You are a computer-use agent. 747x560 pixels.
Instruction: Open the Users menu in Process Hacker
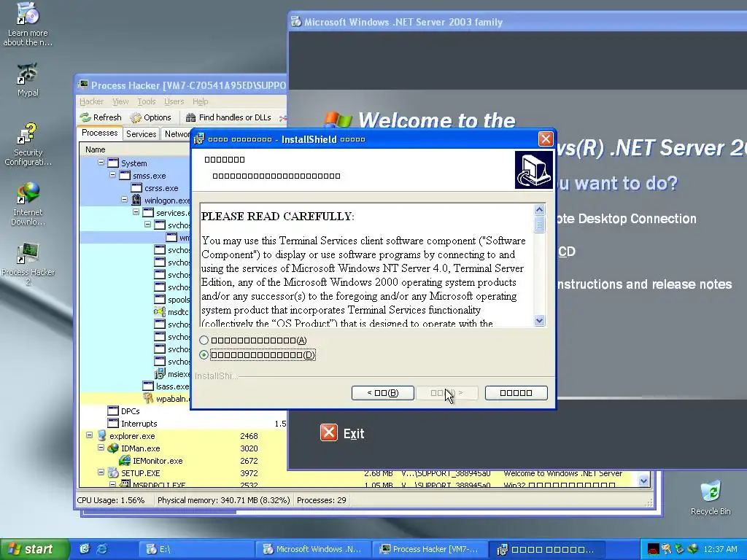(174, 101)
